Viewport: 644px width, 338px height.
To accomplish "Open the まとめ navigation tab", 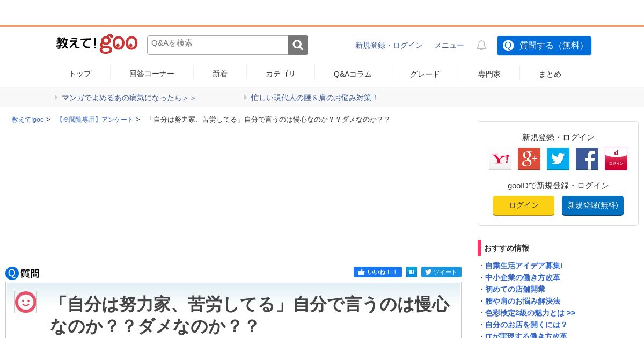I will 550,74.
